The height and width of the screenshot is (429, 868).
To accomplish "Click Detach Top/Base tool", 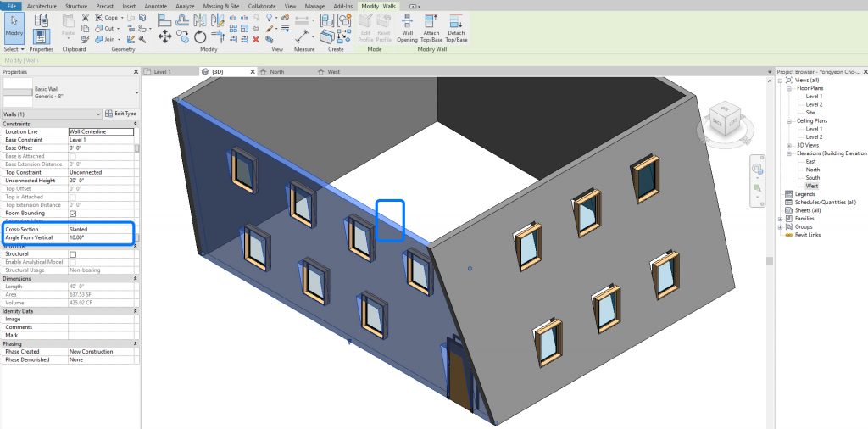I will coord(456,28).
